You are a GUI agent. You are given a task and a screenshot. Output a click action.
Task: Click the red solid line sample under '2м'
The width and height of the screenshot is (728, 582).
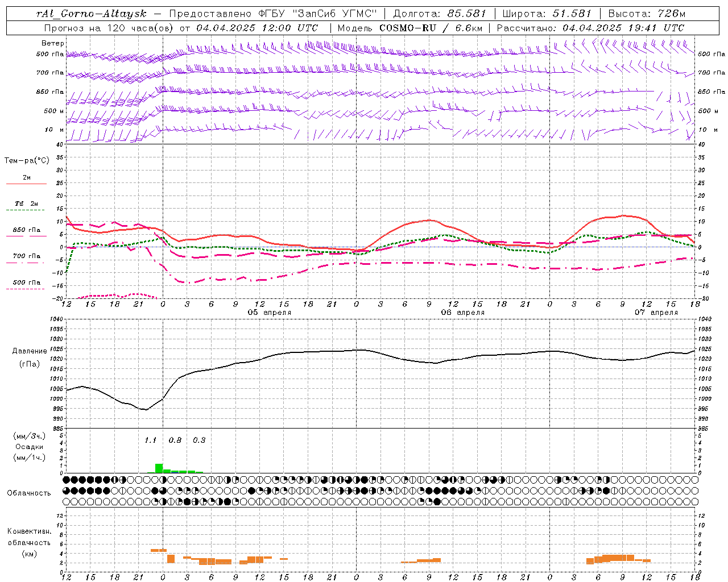click(x=26, y=184)
